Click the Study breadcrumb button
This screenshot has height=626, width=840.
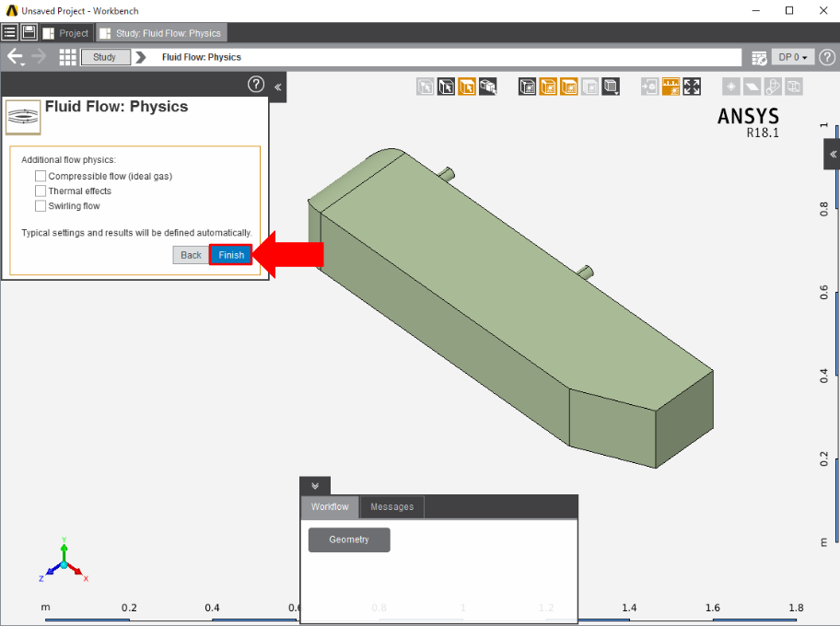[105, 57]
